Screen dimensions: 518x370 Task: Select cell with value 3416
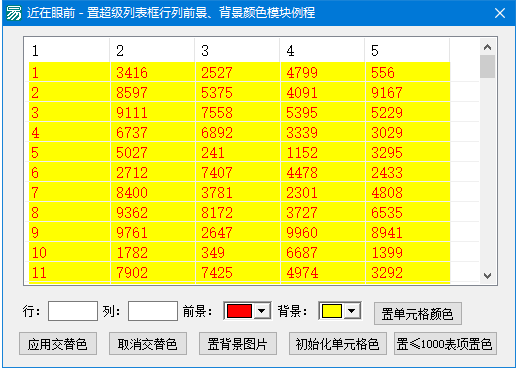(x=152, y=72)
